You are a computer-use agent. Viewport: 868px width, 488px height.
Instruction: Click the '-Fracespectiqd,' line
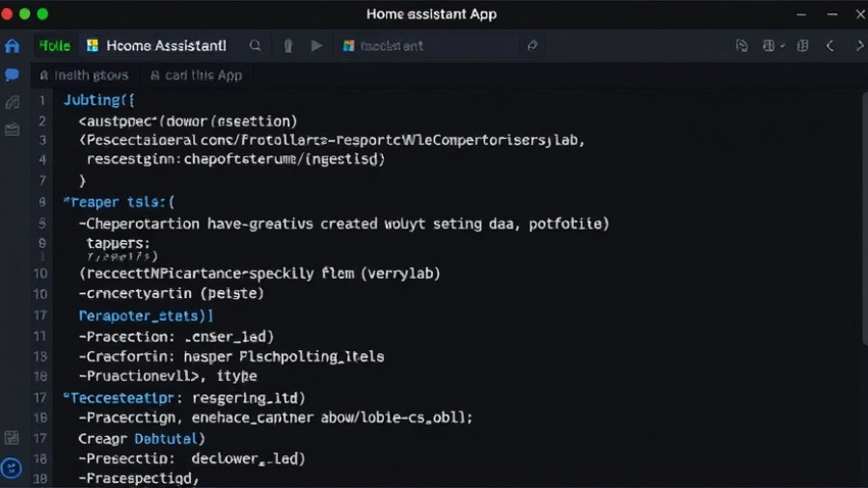pyautogui.click(x=138, y=478)
